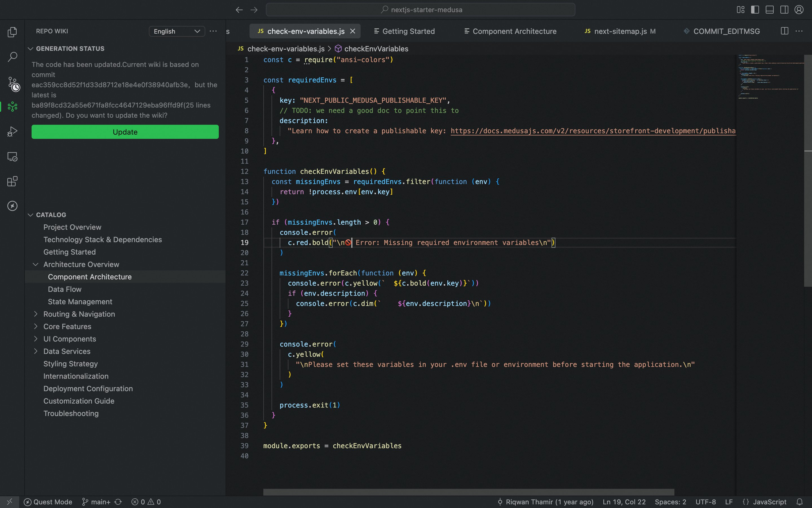The image size is (812, 508).
Task: Click remote window indicator in status bar
Action: (9, 502)
